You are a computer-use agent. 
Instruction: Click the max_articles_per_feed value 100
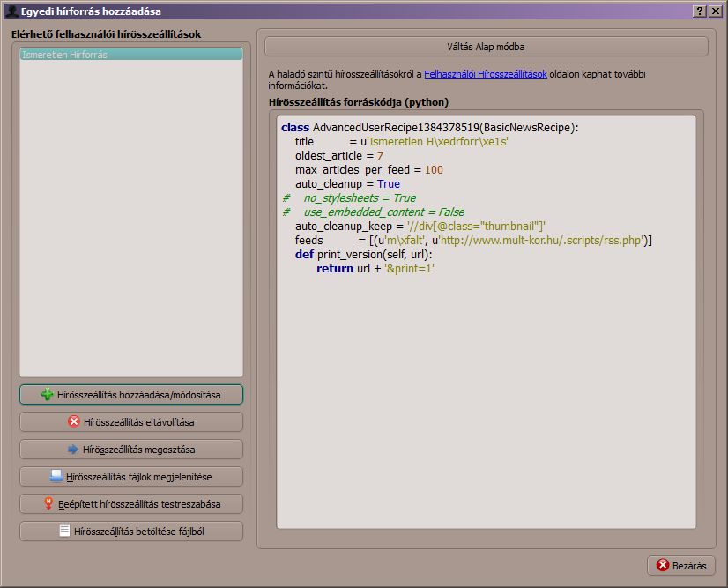pyautogui.click(x=434, y=170)
